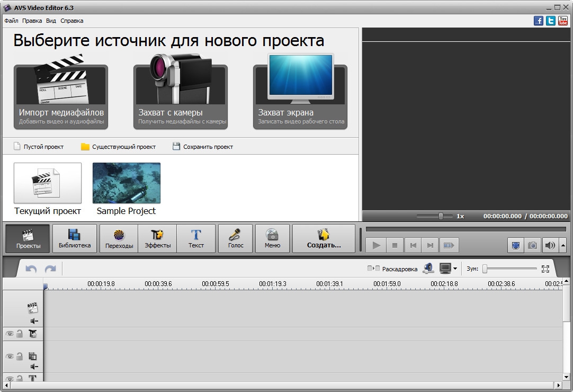Open the Twitter share icon
This screenshot has height=392, width=573.
pyautogui.click(x=551, y=21)
